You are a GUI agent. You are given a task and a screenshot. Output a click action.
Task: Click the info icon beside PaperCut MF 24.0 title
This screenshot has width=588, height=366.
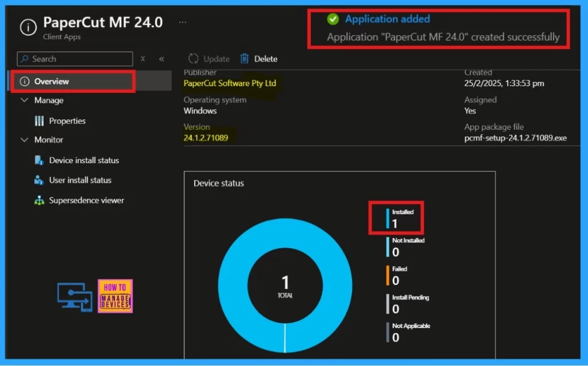28,27
